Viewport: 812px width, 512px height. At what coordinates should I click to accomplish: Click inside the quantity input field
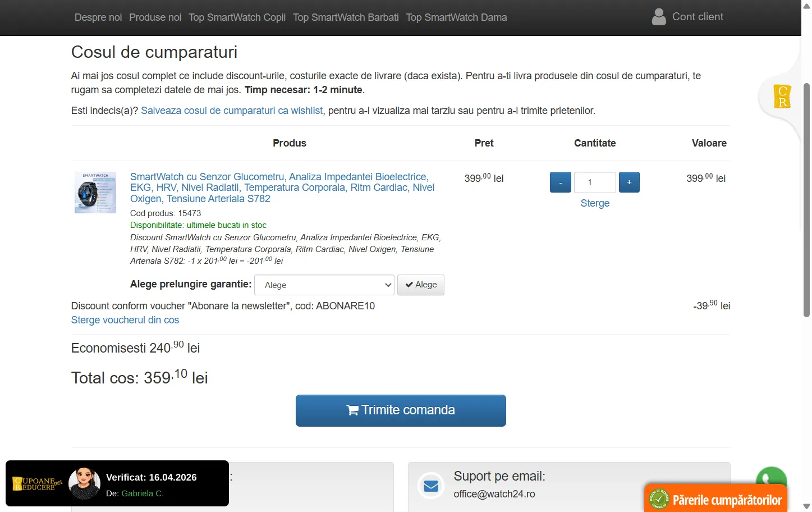click(x=595, y=182)
